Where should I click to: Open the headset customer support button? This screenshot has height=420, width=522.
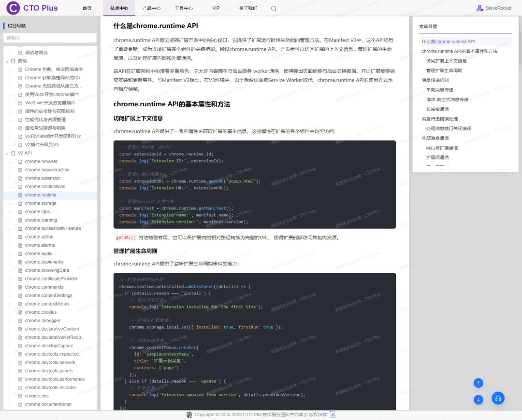[498, 398]
